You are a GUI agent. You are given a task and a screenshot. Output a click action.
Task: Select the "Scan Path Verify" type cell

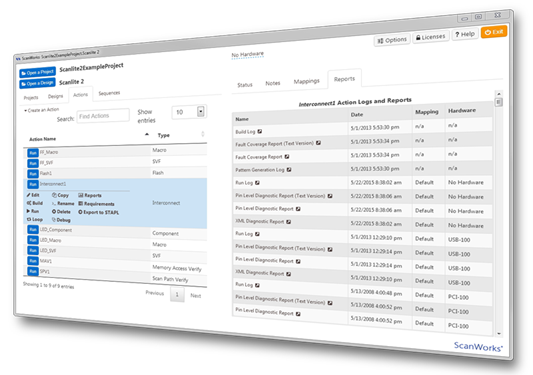tap(170, 279)
